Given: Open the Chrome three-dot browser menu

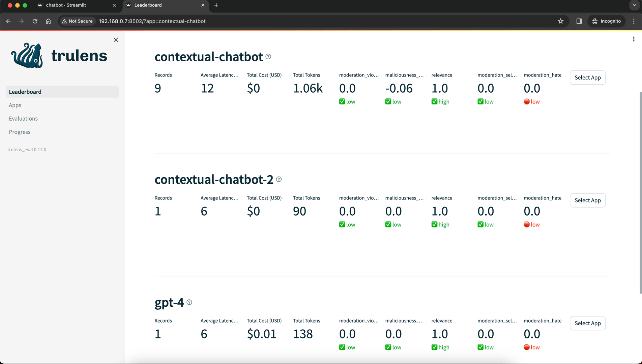Looking at the screenshot, I should 634,21.
